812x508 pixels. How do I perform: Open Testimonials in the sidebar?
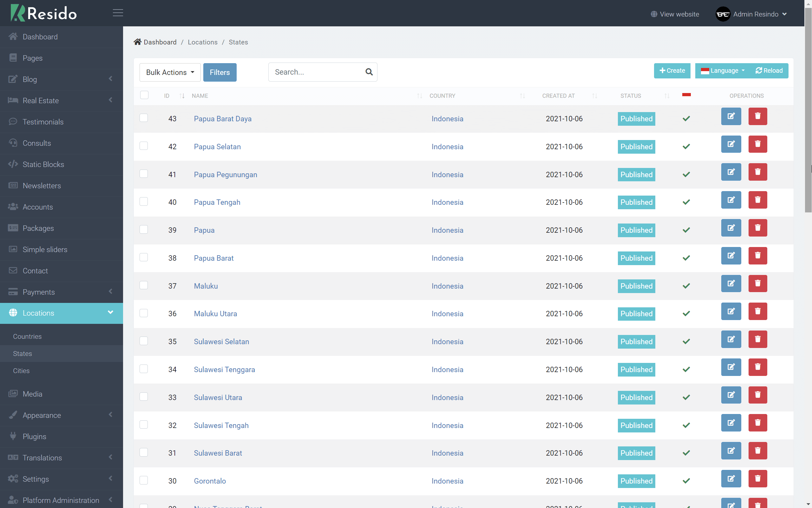[x=62, y=122]
